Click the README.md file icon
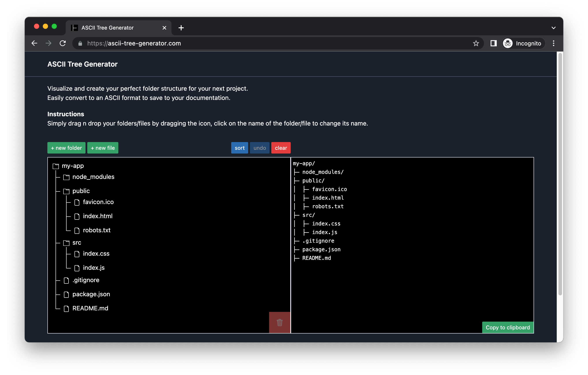This screenshot has width=588, height=375. [66, 309]
